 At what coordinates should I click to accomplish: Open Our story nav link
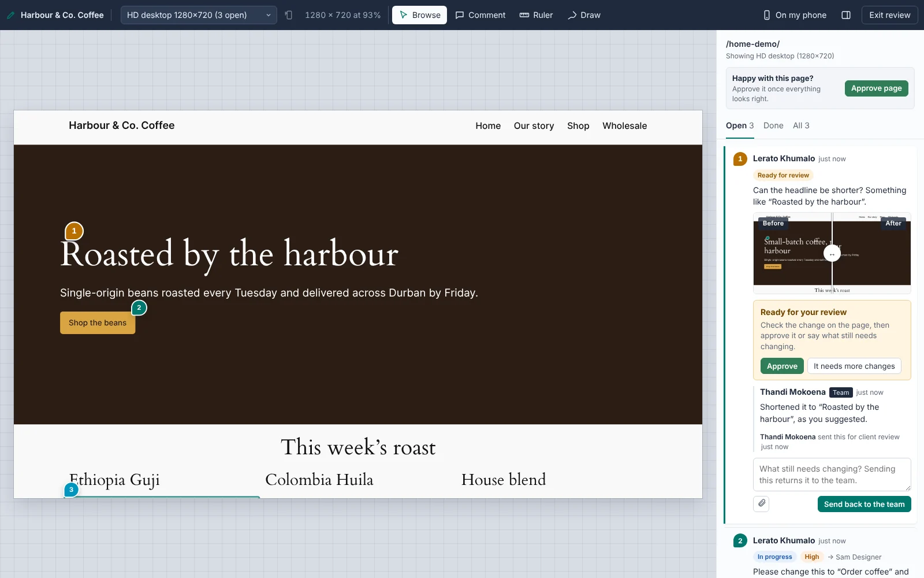[534, 126]
